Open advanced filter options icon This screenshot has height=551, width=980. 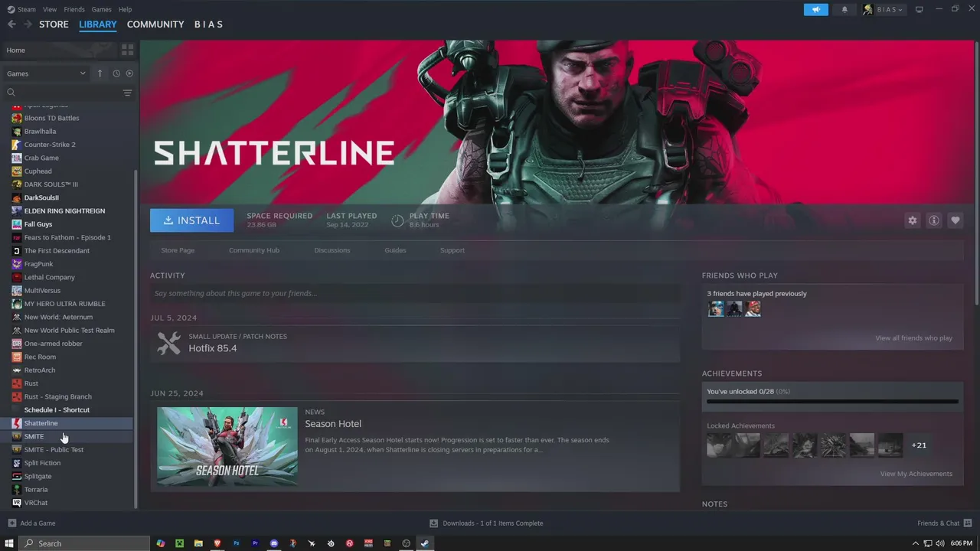pos(127,93)
